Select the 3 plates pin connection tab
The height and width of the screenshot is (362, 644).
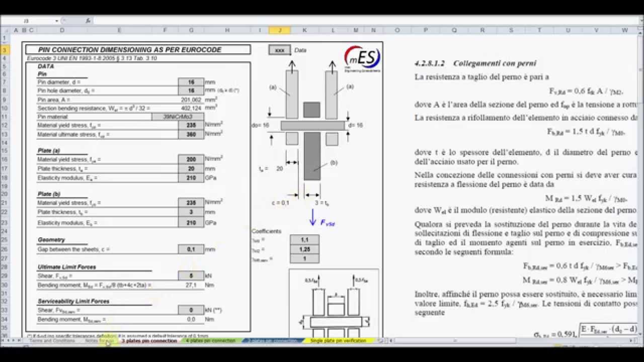(149, 341)
